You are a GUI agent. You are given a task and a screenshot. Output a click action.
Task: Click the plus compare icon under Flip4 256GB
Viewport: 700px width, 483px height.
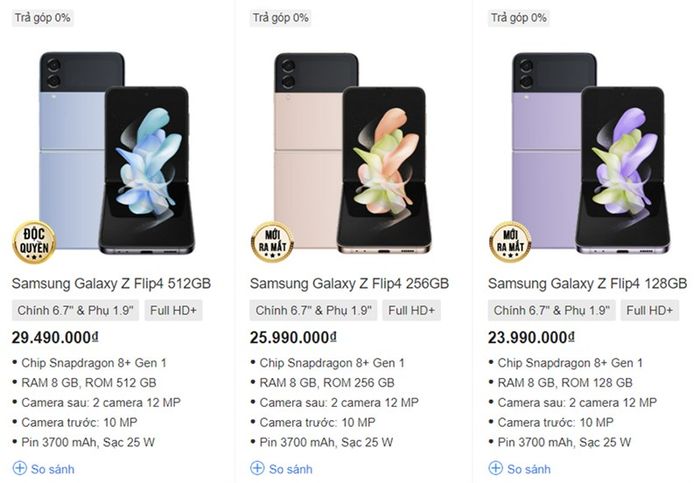pos(258,468)
